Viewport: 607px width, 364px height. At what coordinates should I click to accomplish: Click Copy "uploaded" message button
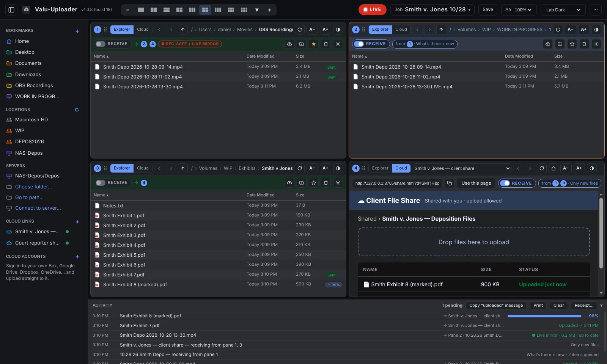click(x=496, y=306)
